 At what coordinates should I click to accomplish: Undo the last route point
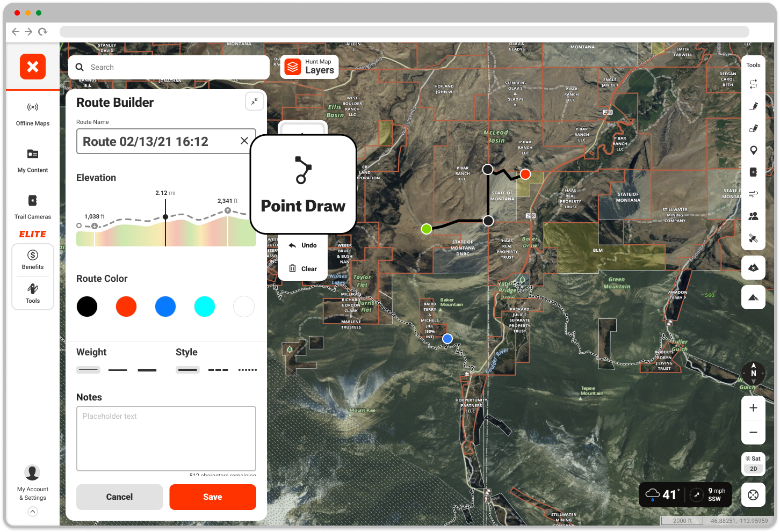(303, 245)
